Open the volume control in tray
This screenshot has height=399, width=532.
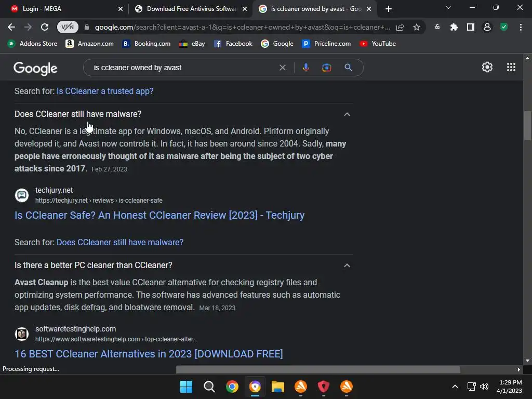tap(484, 387)
